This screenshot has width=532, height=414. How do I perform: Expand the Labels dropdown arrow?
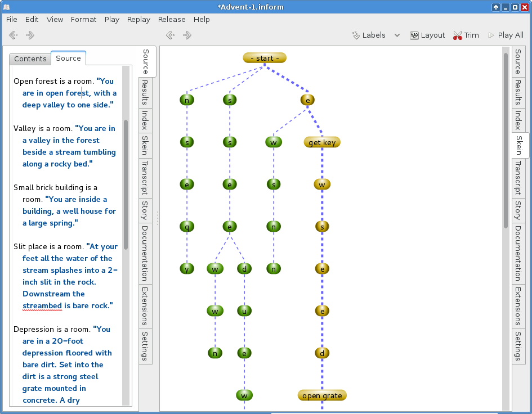point(397,35)
